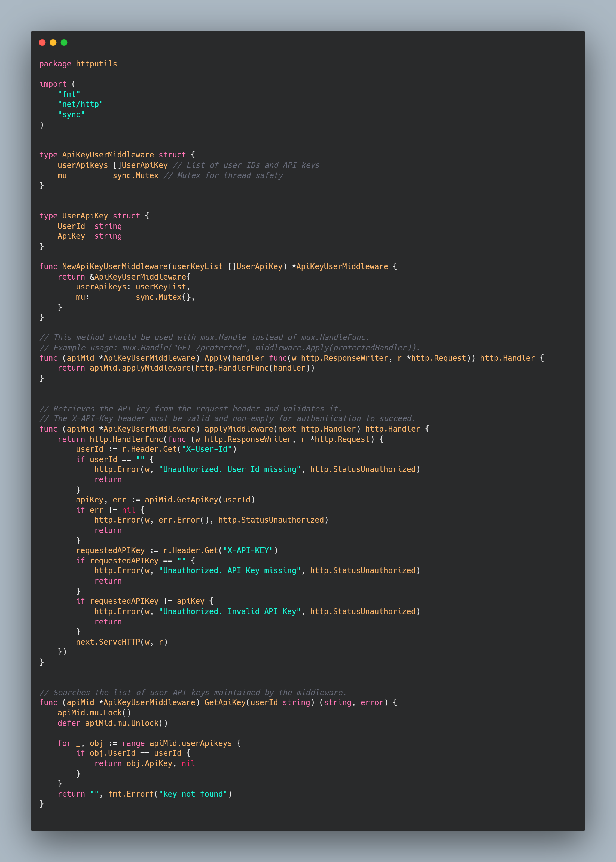Image resolution: width=616 pixels, height=862 pixels.
Task: Click the red close dot
Action: pyautogui.click(x=42, y=43)
